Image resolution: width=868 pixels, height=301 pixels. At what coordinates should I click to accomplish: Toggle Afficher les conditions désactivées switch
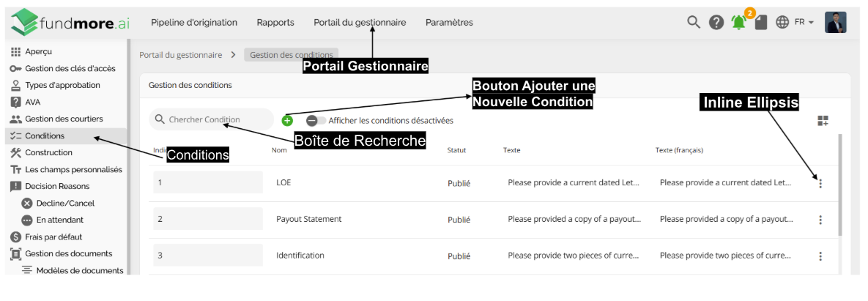[x=316, y=120]
